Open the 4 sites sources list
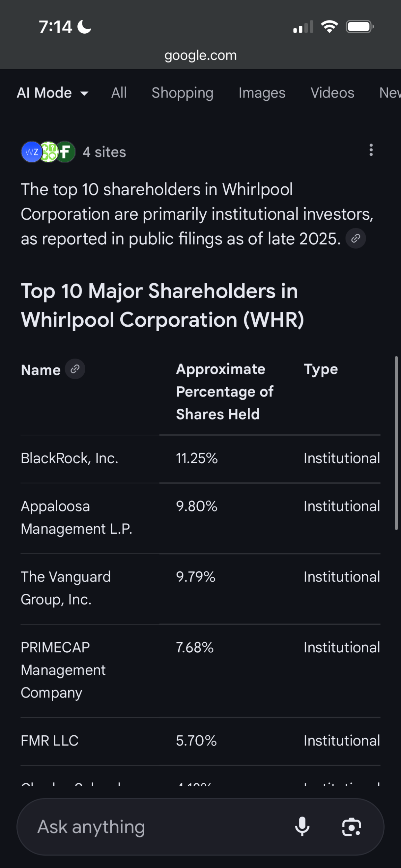Viewport: 401px width, 868px height. pyautogui.click(x=104, y=152)
